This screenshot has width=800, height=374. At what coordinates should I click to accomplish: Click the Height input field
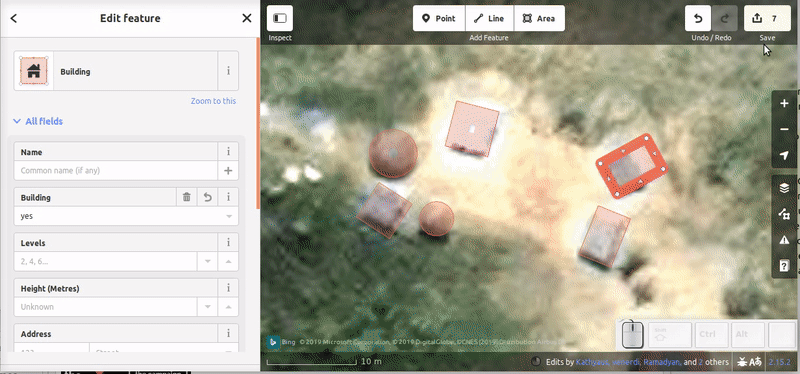point(106,307)
